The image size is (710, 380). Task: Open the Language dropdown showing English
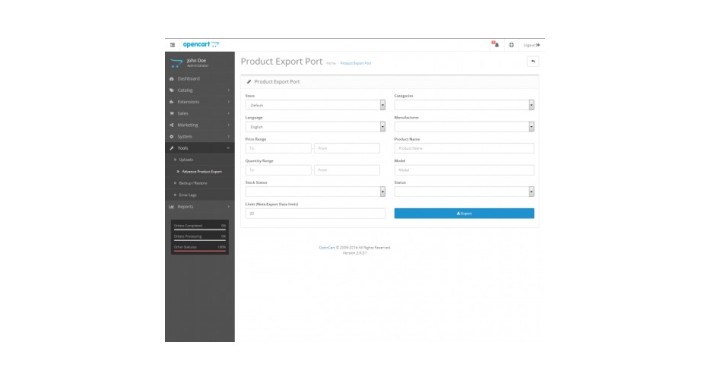[x=315, y=127]
